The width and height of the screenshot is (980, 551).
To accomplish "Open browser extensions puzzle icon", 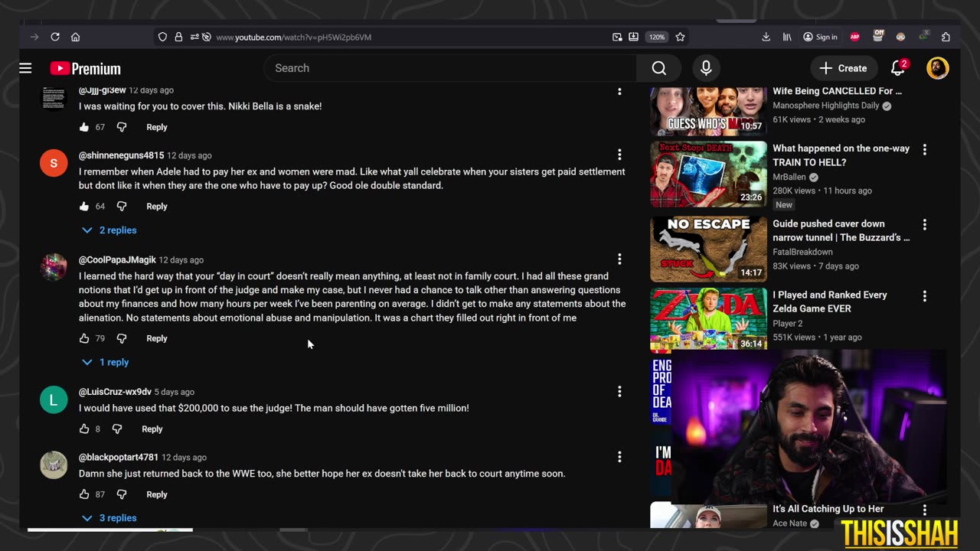I will (x=946, y=37).
